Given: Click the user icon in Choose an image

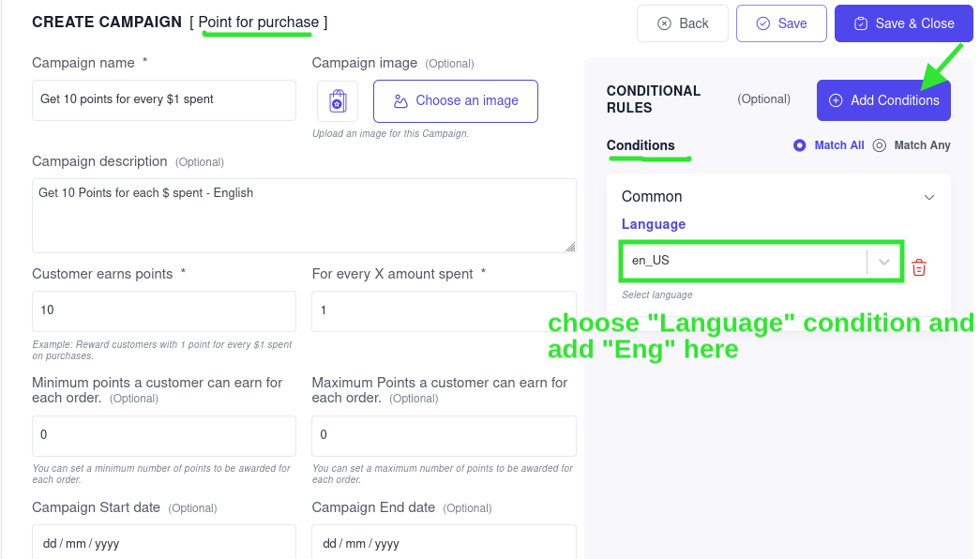Looking at the screenshot, I should pos(400,100).
